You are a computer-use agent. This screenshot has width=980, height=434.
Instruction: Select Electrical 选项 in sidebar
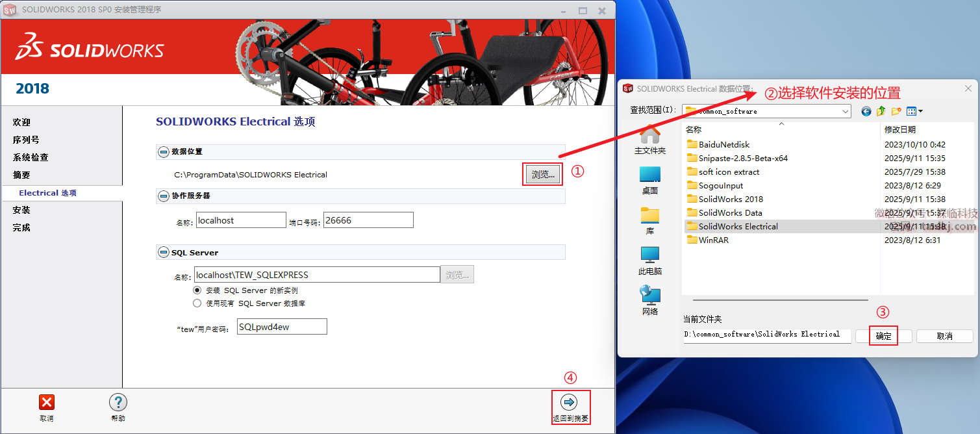click(x=48, y=193)
